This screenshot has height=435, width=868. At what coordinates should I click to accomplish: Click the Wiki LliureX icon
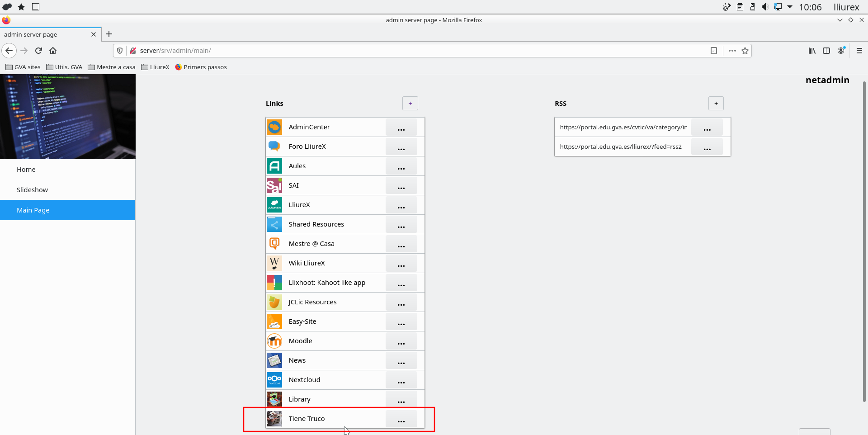pyautogui.click(x=274, y=263)
